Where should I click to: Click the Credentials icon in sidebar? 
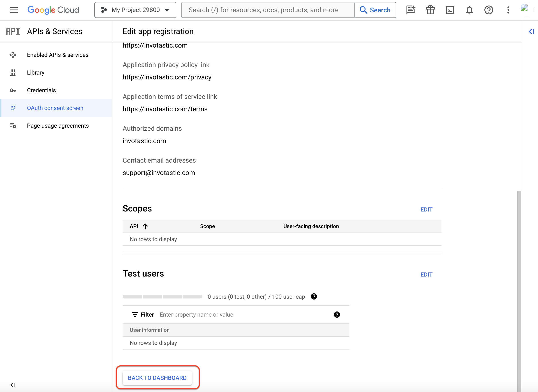pos(13,90)
